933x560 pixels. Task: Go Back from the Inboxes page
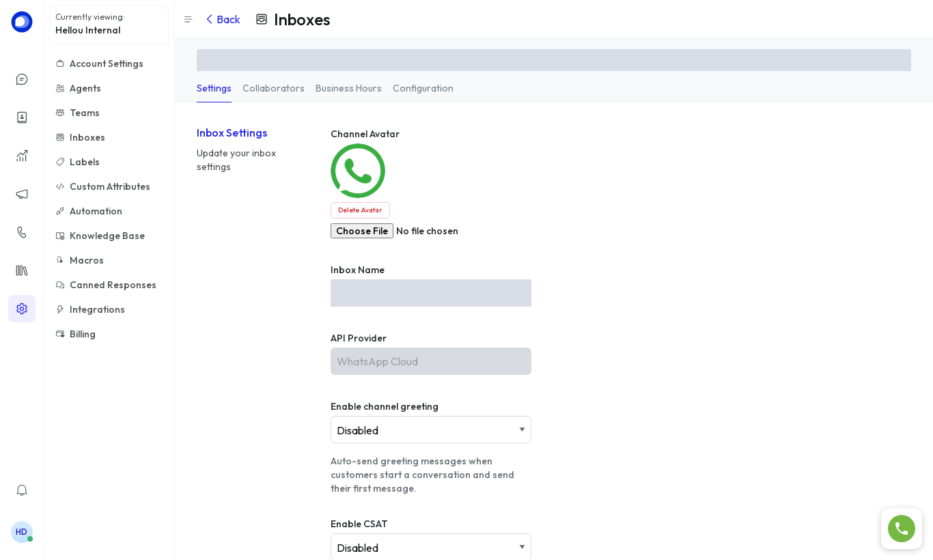tap(223, 20)
